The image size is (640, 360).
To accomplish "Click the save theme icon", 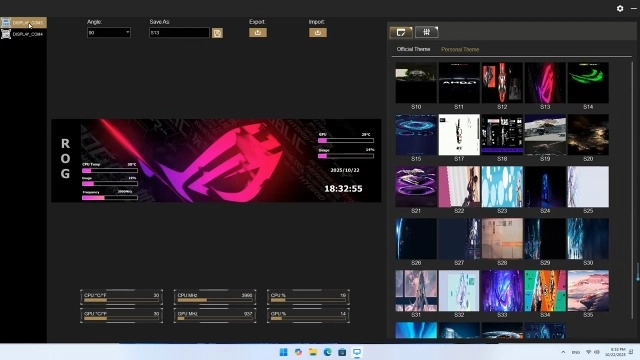I will [x=217, y=33].
